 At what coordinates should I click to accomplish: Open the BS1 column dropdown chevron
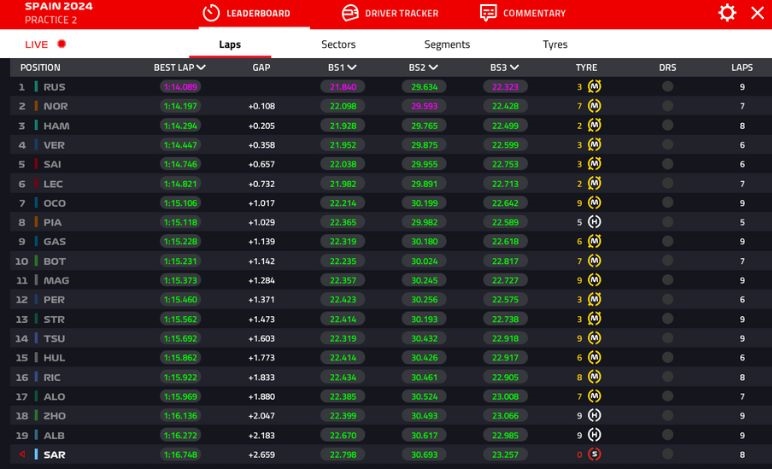(352, 68)
